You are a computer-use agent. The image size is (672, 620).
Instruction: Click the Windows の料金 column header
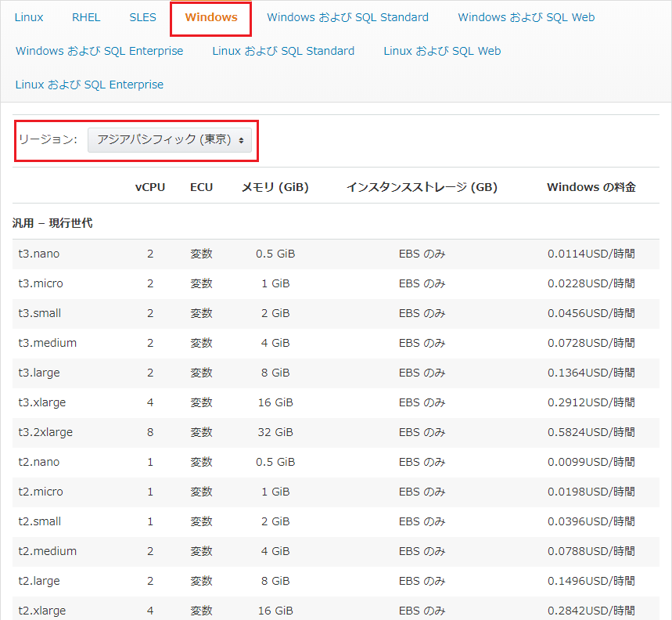click(591, 187)
